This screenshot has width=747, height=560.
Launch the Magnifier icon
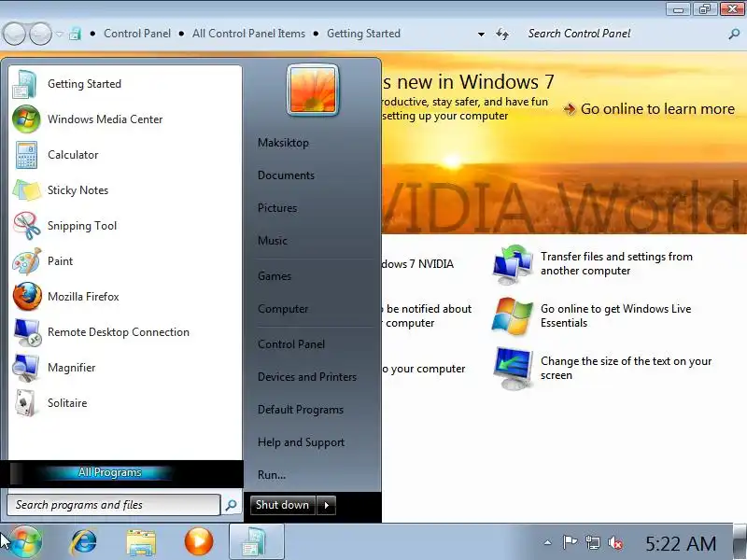pos(26,368)
